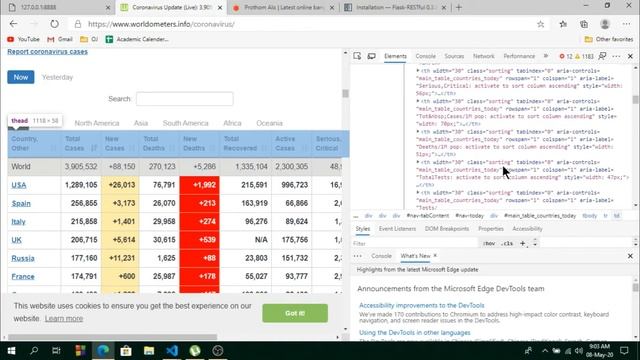Select #nav-tabContent in the breadcrumb
Image resolution: width=640 pixels, height=360 pixels.
pyautogui.click(x=427, y=216)
